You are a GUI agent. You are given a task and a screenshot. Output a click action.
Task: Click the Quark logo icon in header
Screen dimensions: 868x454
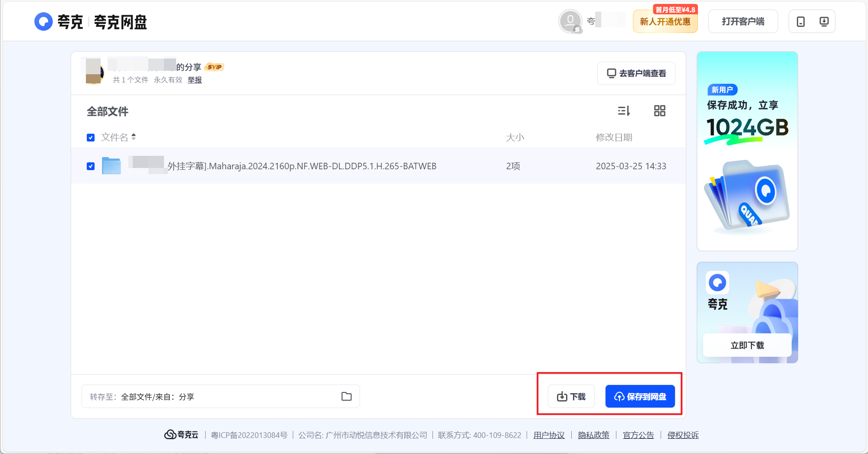click(x=43, y=21)
